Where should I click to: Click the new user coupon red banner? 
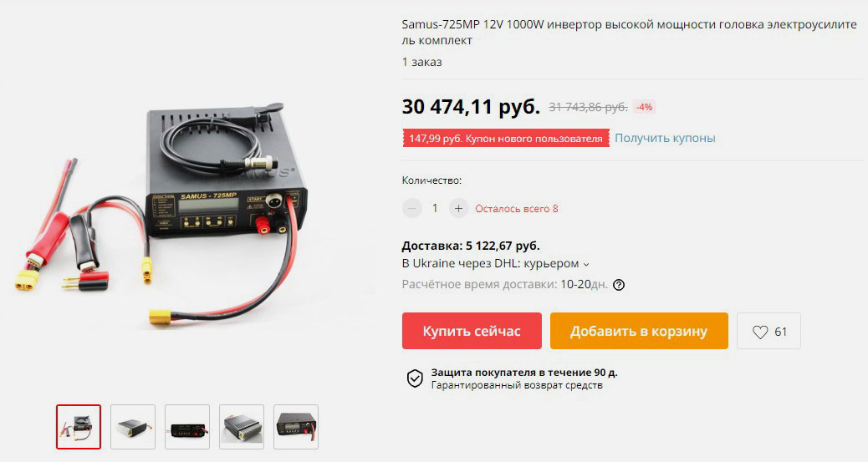pyautogui.click(x=506, y=139)
